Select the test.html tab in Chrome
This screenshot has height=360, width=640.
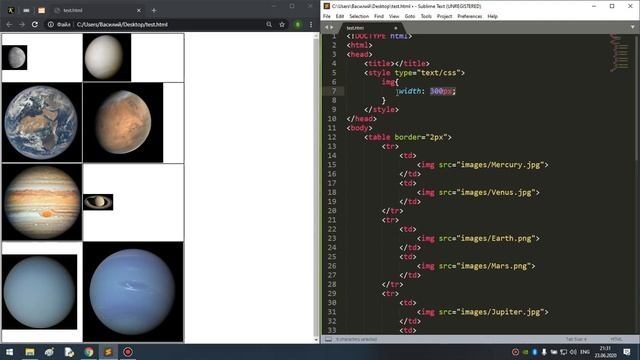97,10
